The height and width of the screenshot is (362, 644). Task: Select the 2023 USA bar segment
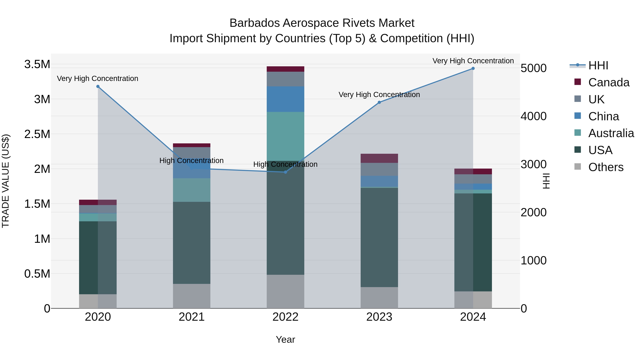(379, 237)
